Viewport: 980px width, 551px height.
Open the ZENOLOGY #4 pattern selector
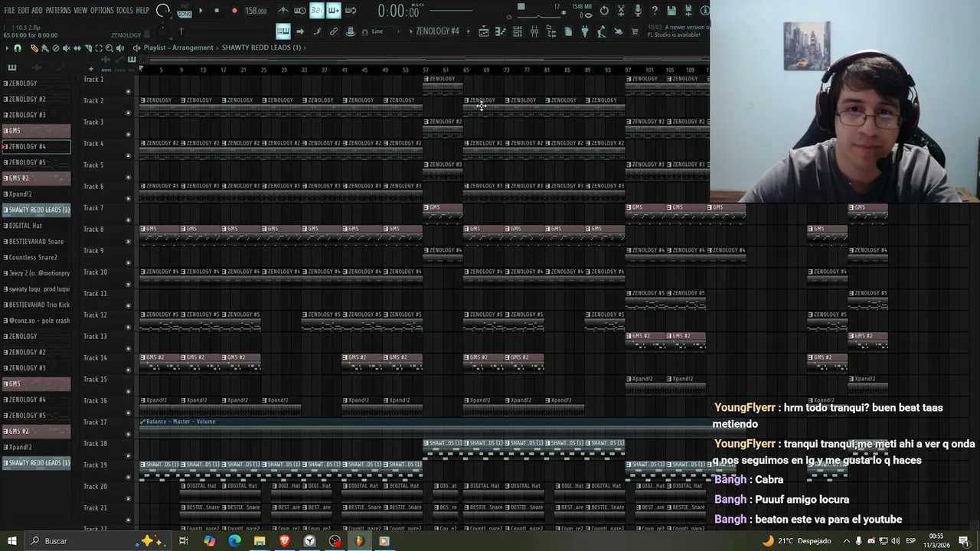click(437, 31)
